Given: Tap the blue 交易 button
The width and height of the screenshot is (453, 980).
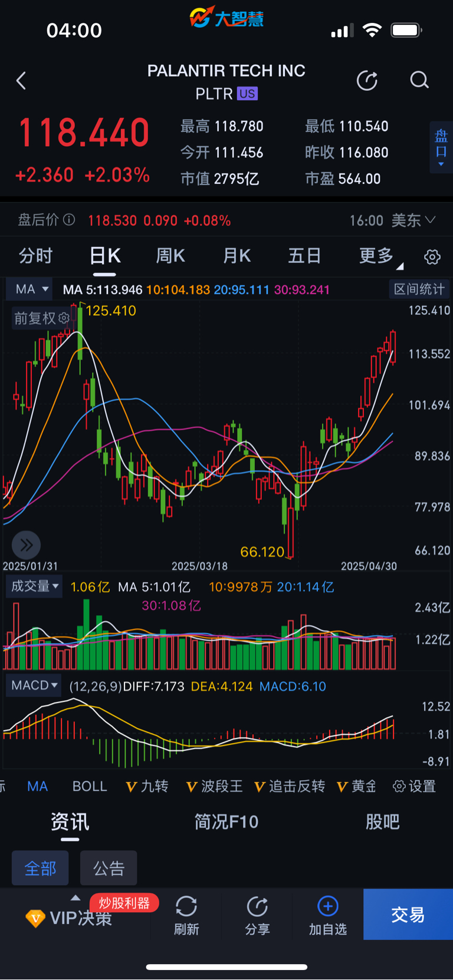Looking at the screenshot, I should [x=408, y=915].
